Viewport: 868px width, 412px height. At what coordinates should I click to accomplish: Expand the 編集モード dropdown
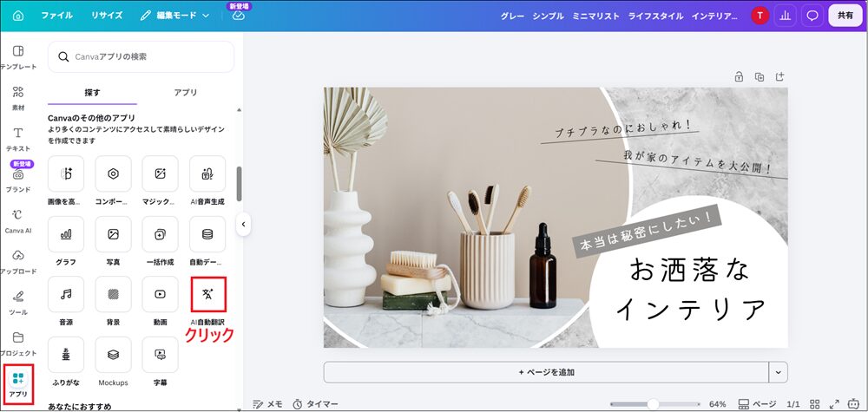pos(175,16)
